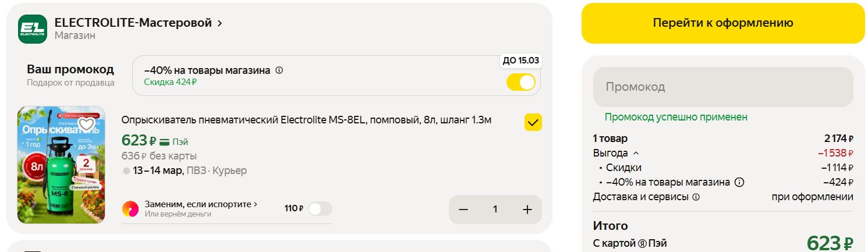
Task: Click the ELECTROLITE store logo icon
Action: (33, 29)
